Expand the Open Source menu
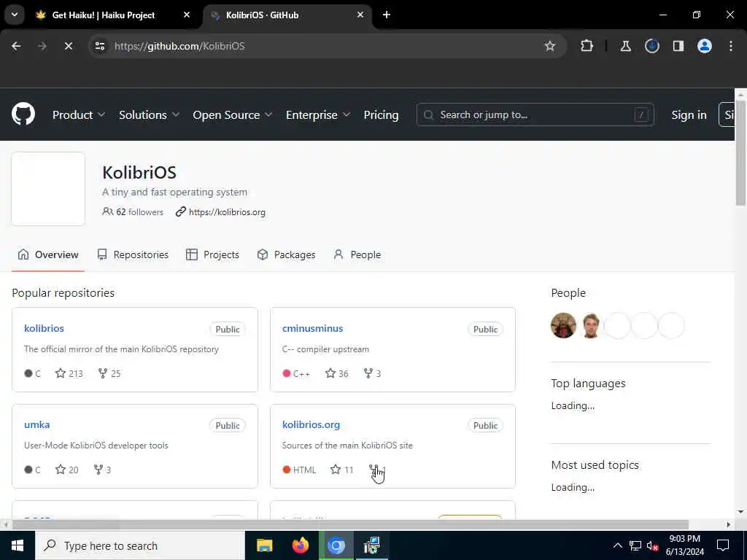 (233, 114)
